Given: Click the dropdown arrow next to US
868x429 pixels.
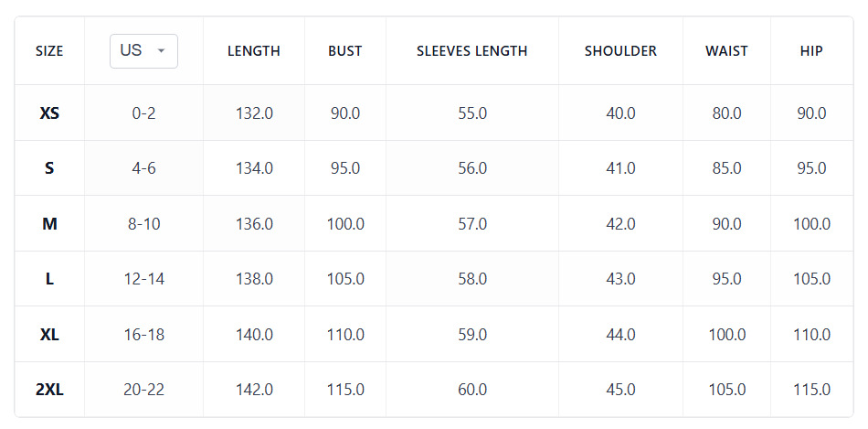Looking at the screenshot, I should pyautogui.click(x=161, y=51).
